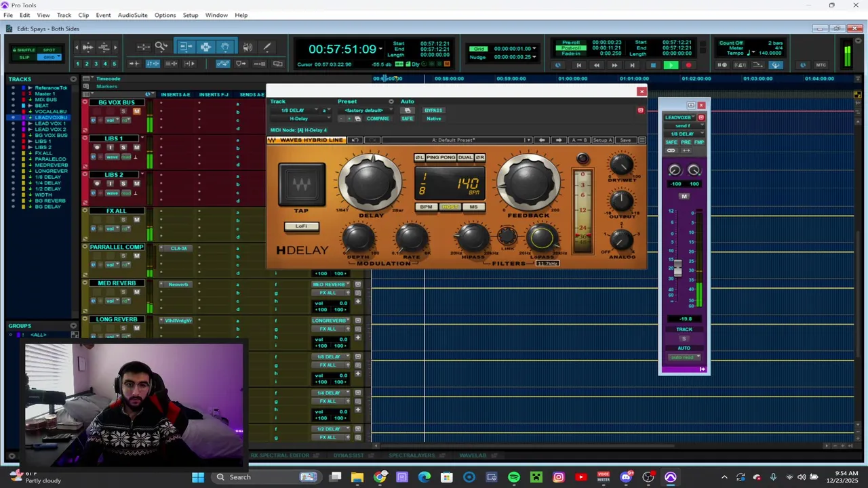Screen dimensions: 868x488
Task: Toggle plugin BYPASS button
Action: click(433, 110)
